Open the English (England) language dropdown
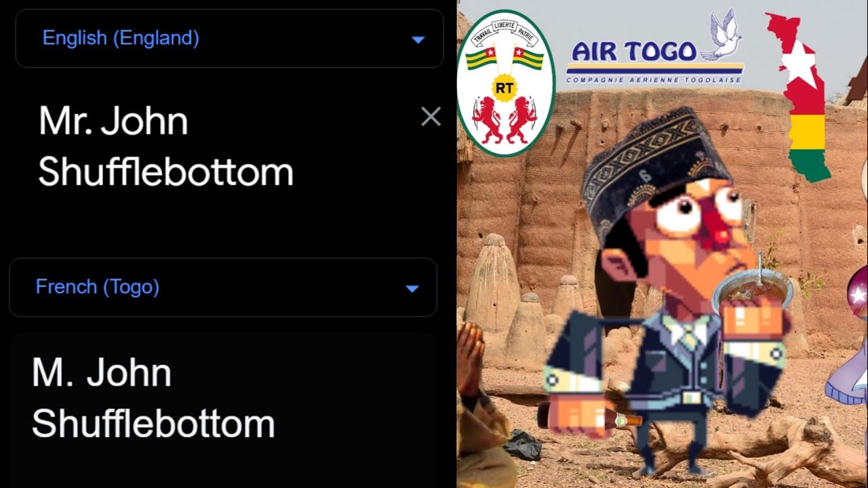 (x=229, y=39)
